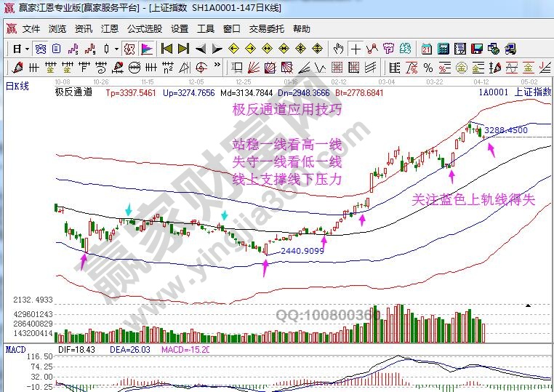The width and height of the screenshot is (554, 392).
Task: Click the 极反通道 indicator label
Action: pyautogui.click(x=73, y=92)
